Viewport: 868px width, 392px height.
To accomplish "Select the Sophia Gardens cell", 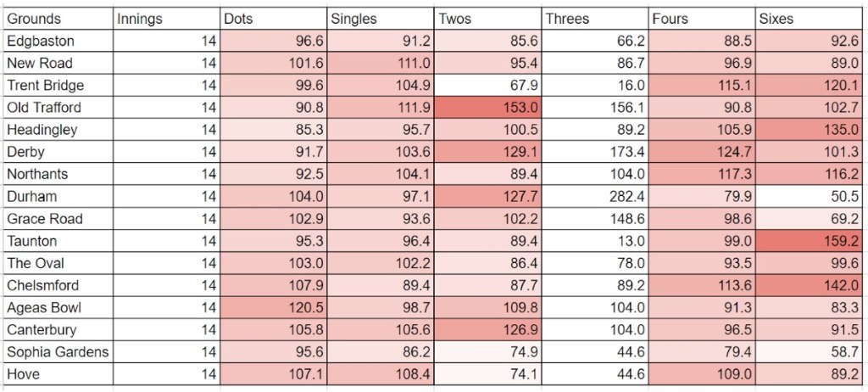I will pos(57,351).
